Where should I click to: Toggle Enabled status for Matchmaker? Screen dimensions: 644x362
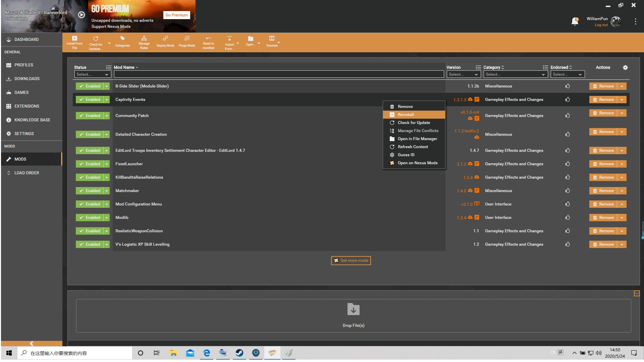click(90, 191)
